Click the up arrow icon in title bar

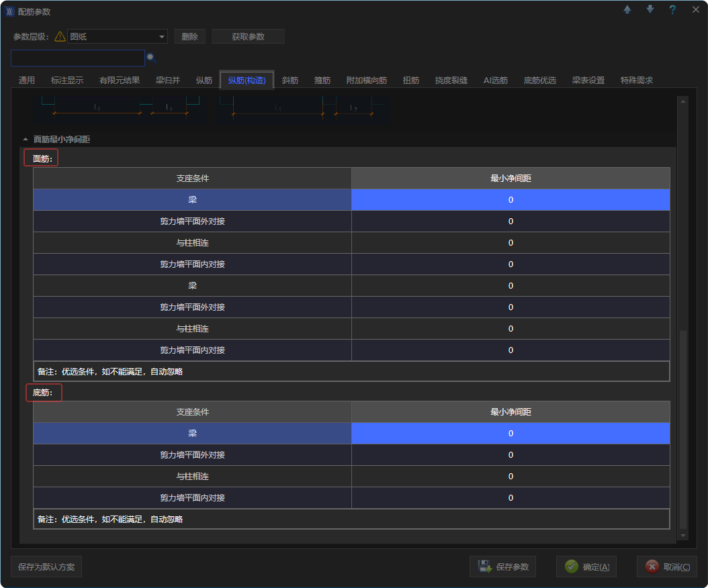[627, 9]
